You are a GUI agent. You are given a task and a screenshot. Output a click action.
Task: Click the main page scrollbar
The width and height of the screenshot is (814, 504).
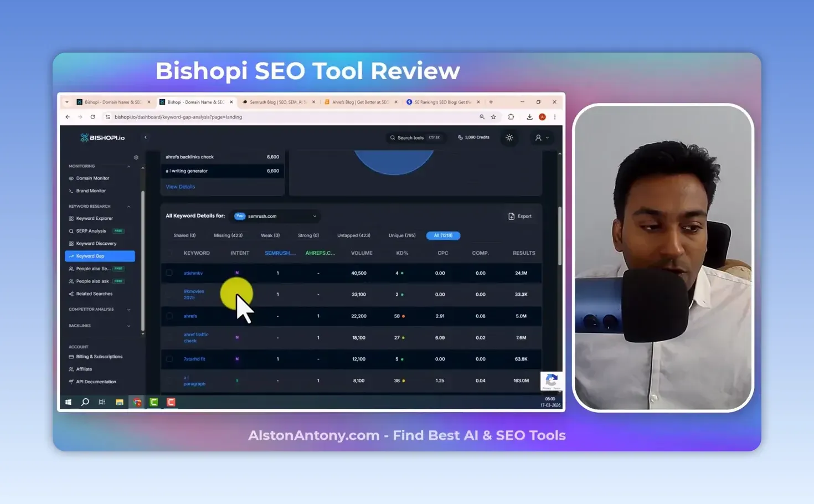point(559,235)
